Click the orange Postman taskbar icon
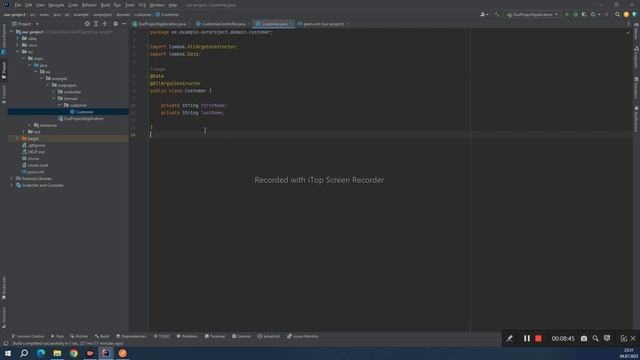640x360 pixels. (x=122, y=353)
